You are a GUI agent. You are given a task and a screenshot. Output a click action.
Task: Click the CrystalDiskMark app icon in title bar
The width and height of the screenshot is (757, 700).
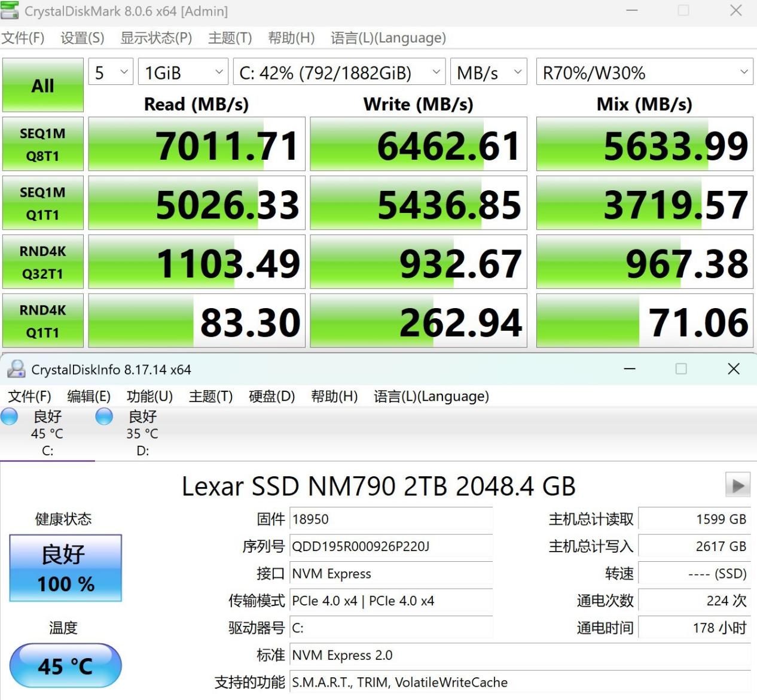10,10
